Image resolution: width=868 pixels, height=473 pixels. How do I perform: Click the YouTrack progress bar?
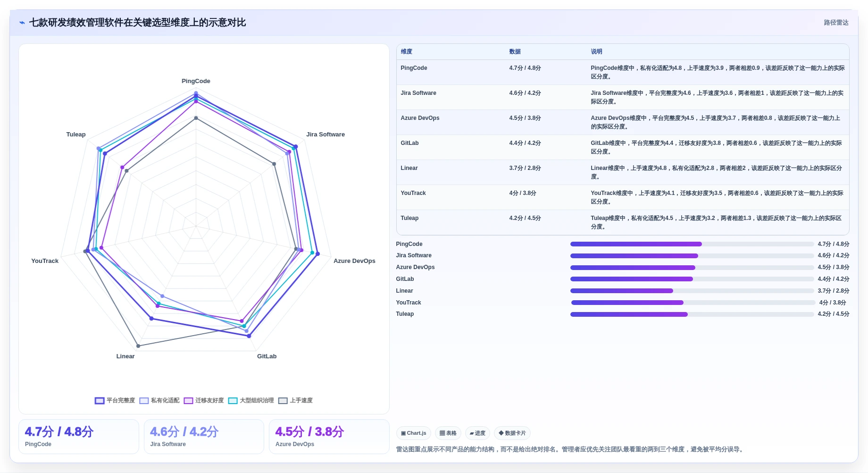693,303
